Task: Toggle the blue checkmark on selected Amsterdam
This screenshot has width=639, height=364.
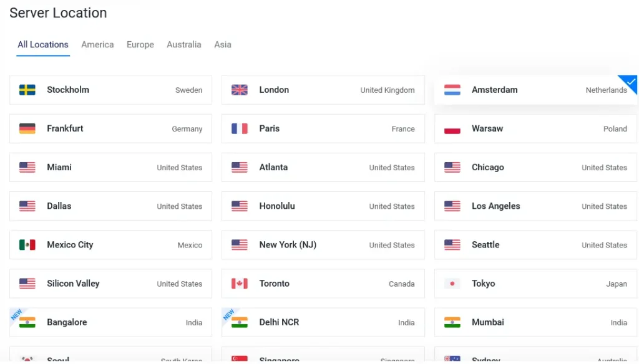Action: point(630,82)
